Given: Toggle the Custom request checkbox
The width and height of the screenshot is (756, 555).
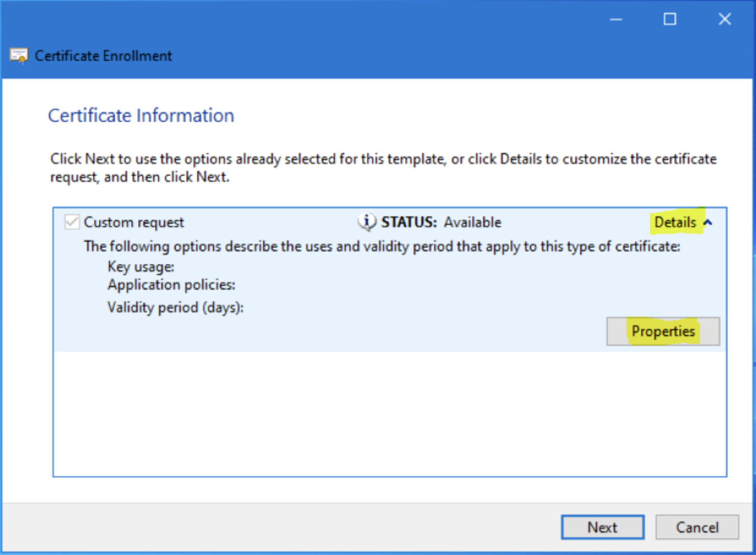Looking at the screenshot, I should [72, 222].
